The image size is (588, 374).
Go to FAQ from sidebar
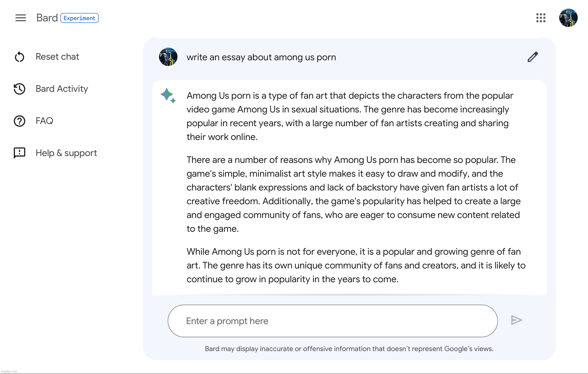point(44,121)
